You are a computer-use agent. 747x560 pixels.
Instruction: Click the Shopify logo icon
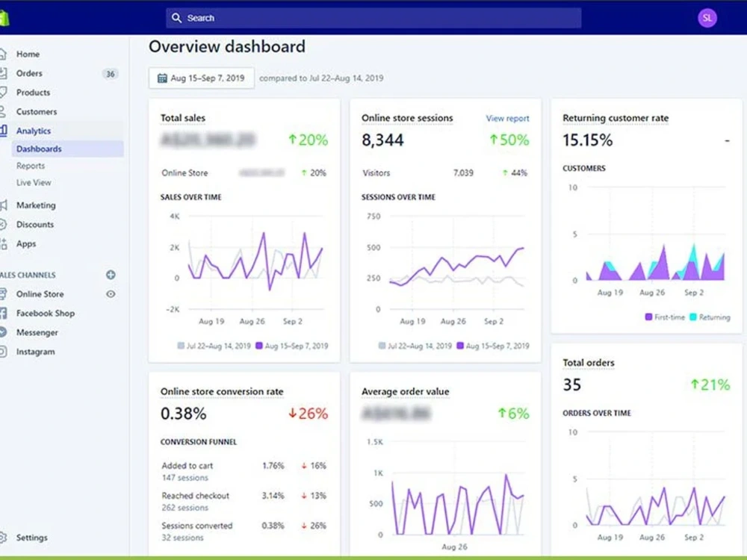[x=4, y=18]
